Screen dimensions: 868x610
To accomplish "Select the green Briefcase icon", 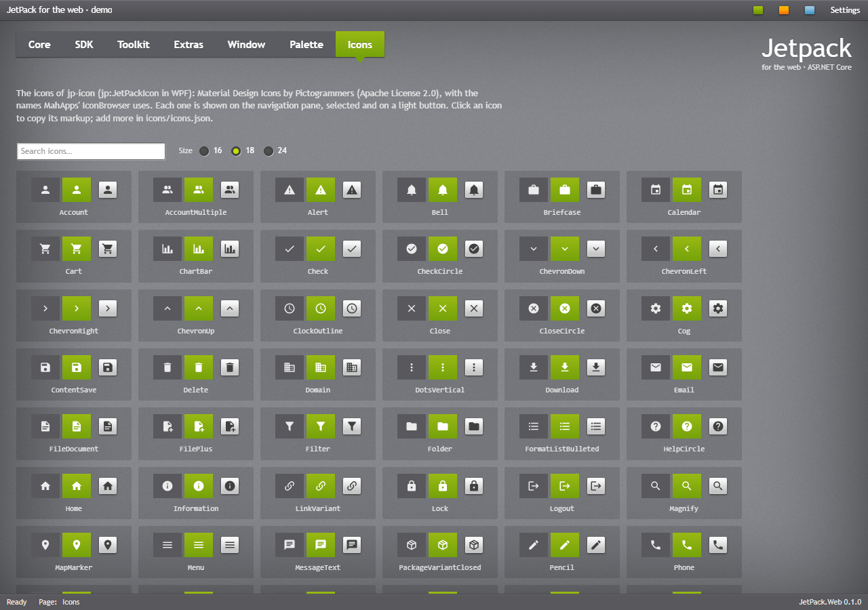I will click(x=565, y=190).
